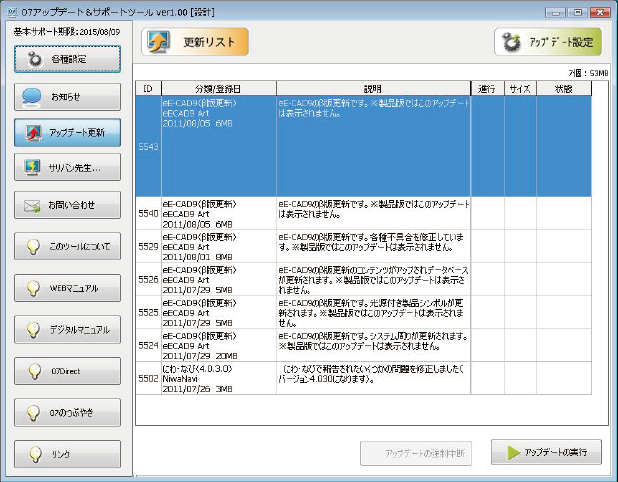
Task: Select update row with ID 5526
Action: pos(300,279)
